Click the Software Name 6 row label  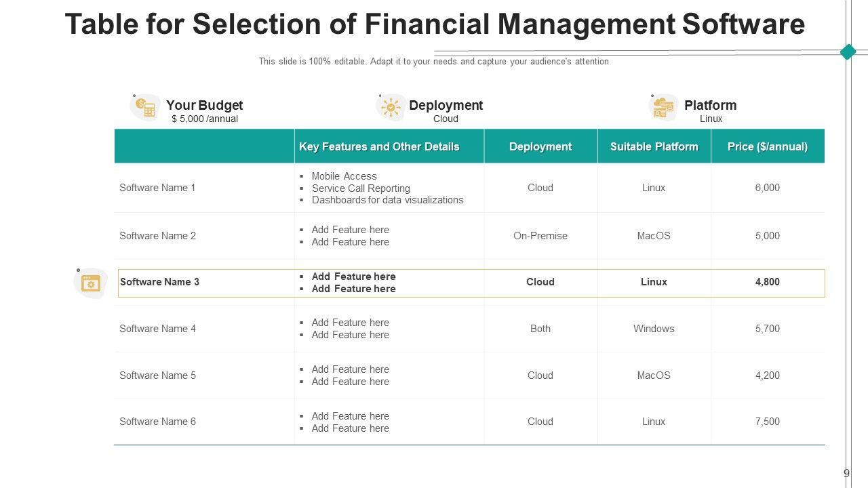pos(157,422)
